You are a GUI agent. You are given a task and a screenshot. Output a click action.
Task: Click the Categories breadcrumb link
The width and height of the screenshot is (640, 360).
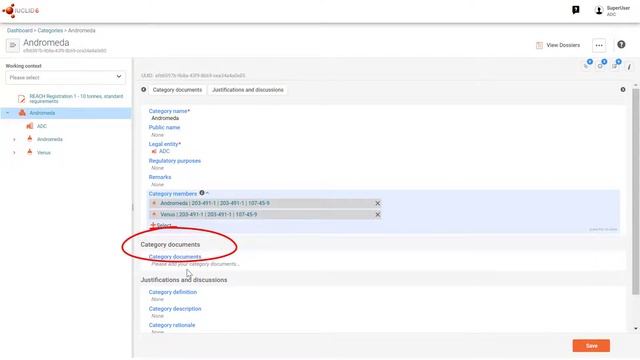point(50,31)
